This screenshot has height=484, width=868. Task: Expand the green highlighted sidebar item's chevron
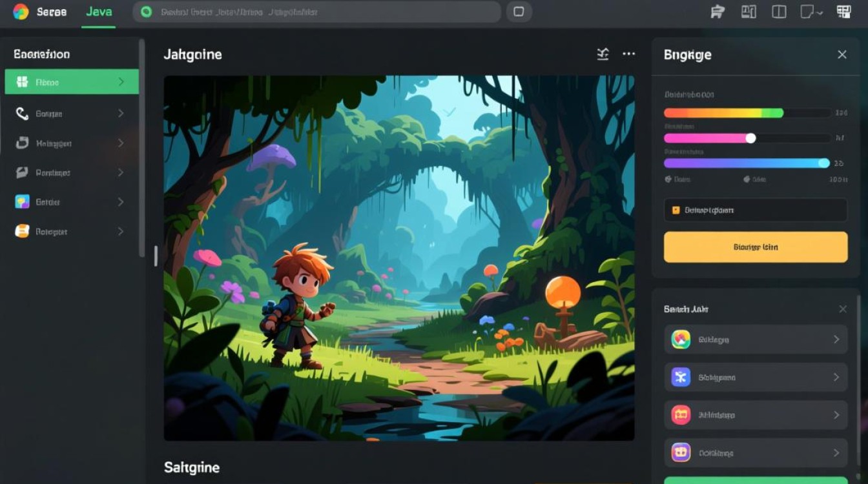pyautogui.click(x=121, y=82)
